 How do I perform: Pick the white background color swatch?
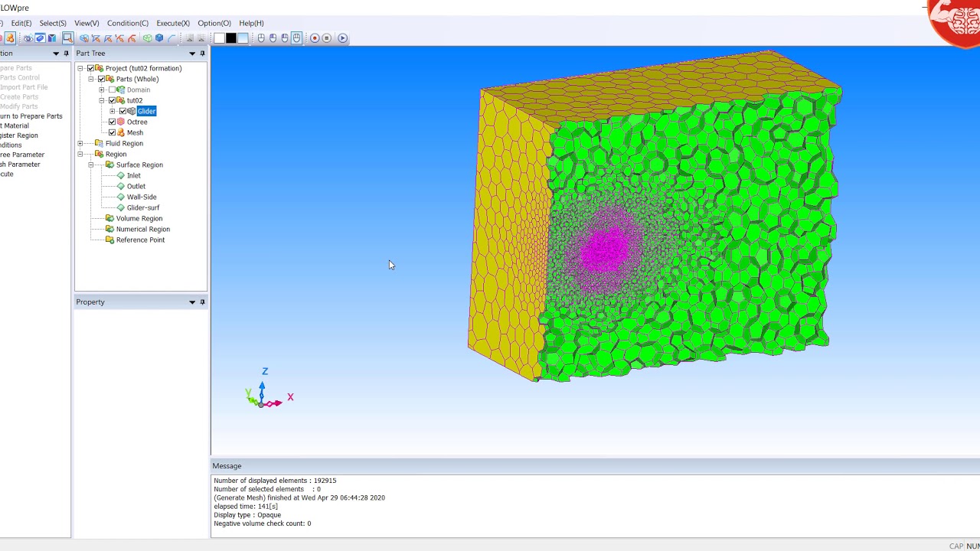point(219,38)
